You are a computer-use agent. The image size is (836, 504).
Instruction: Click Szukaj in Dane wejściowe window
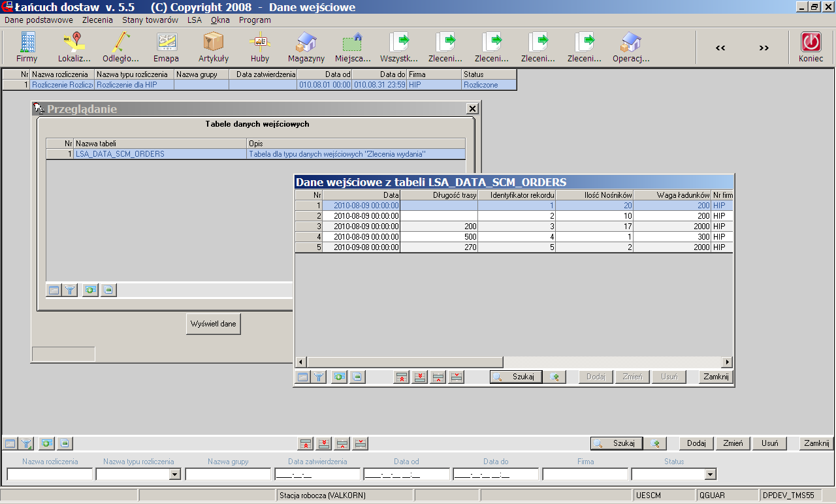[516, 377]
